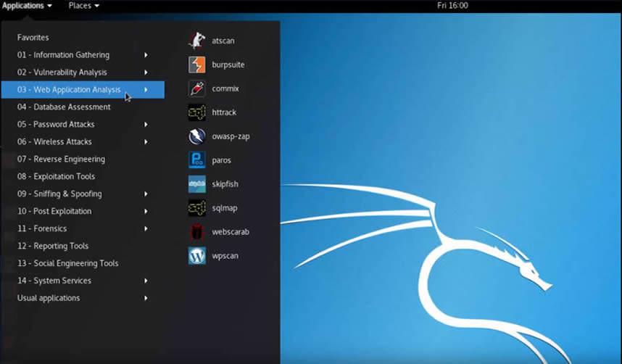The height and width of the screenshot is (364, 622).
Task: Open skipfish via its icon
Action: (x=196, y=184)
